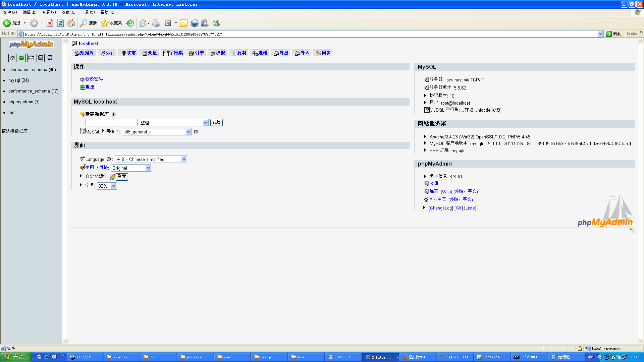The height and width of the screenshot is (362, 644).
Task: Click help icon next to 新建数据库
Action: tap(113, 114)
